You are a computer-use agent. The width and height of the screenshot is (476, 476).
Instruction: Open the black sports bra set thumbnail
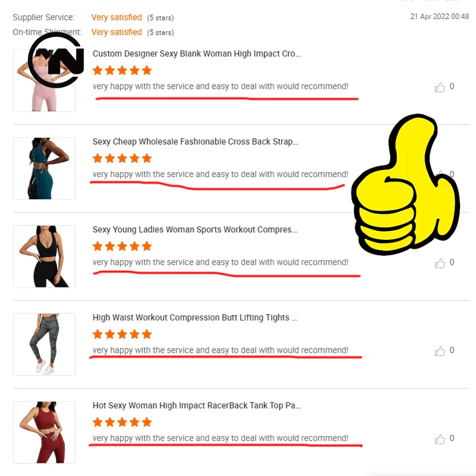click(44, 256)
